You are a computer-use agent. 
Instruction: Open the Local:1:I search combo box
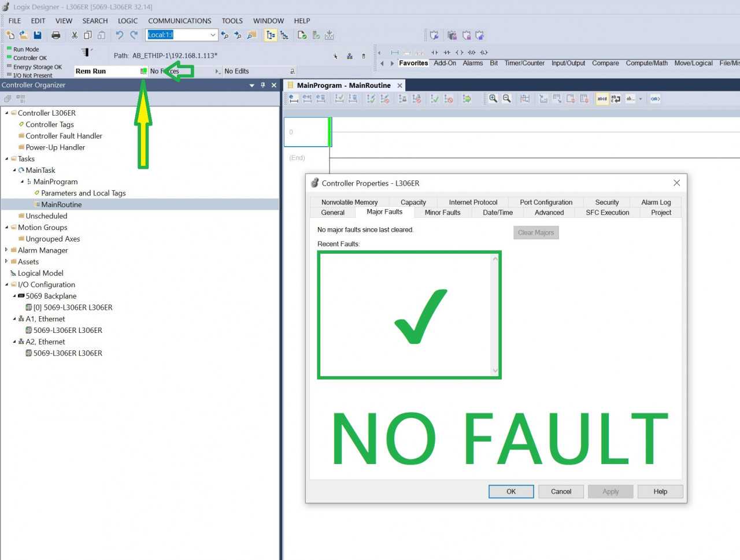(x=213, y=35)
